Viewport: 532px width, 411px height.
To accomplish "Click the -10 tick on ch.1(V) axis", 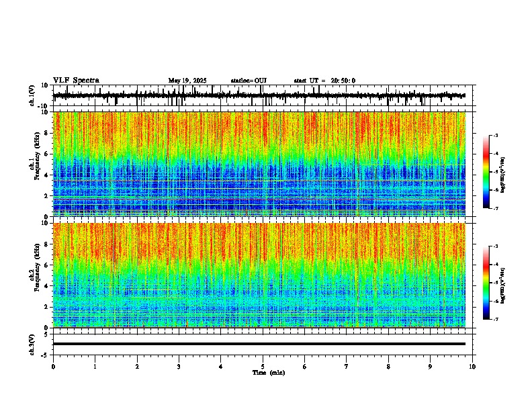I will (x=44, y=107).
